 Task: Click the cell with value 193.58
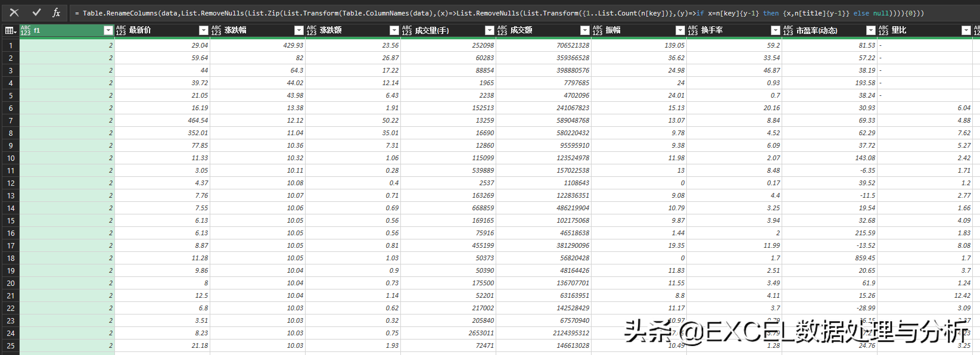pos(829,83)
